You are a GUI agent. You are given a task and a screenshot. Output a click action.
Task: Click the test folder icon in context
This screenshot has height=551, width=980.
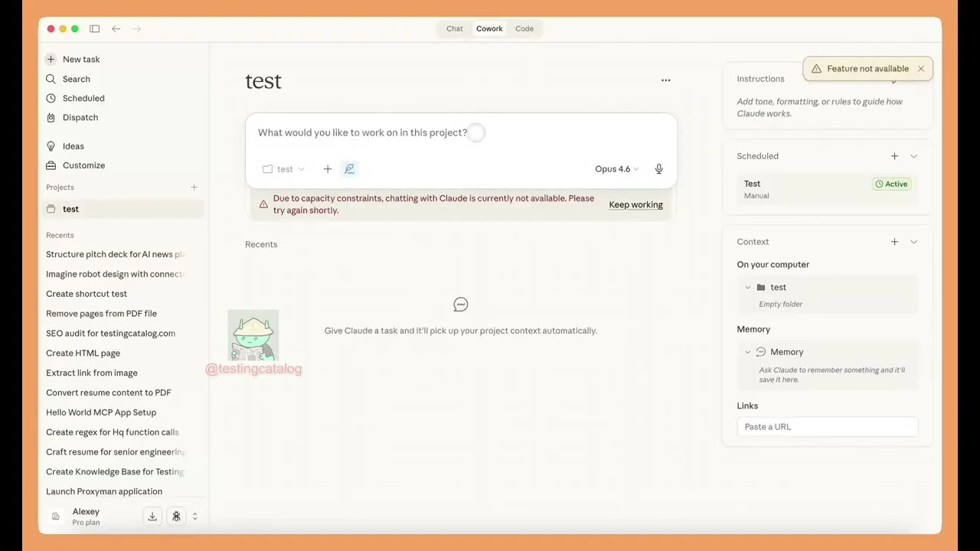pyautogui.click(x=761, y=287)
